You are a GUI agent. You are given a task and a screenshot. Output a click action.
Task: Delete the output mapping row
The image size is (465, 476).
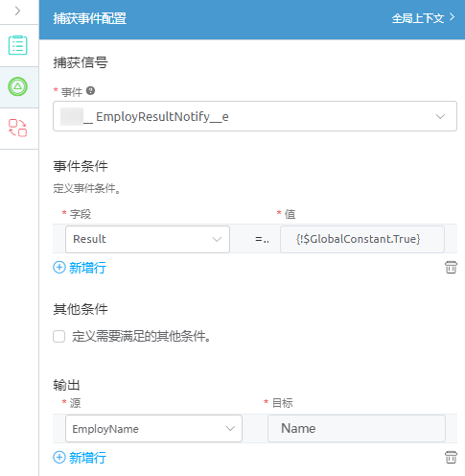click(451, 458)
